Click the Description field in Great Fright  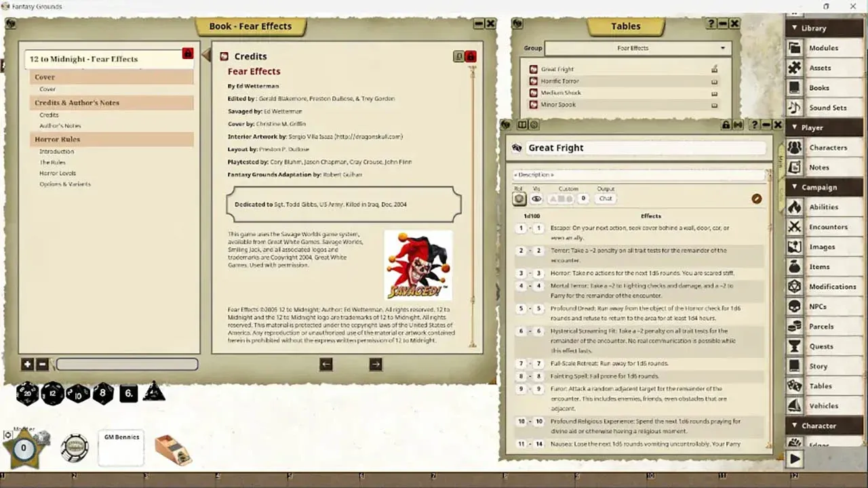coord(639,175)
